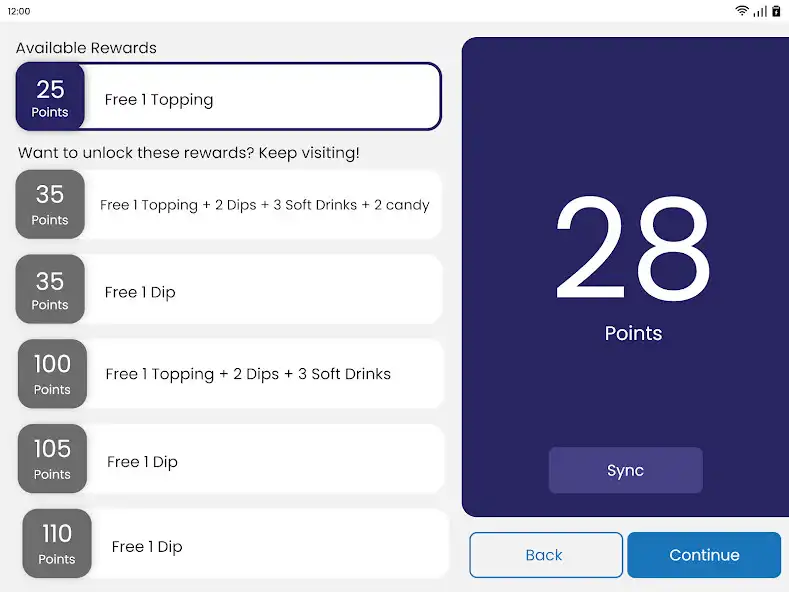The image size is (789, 592).
Task: Choose the Free 1 Dip 35-point reward row
Action: point(229,289)
